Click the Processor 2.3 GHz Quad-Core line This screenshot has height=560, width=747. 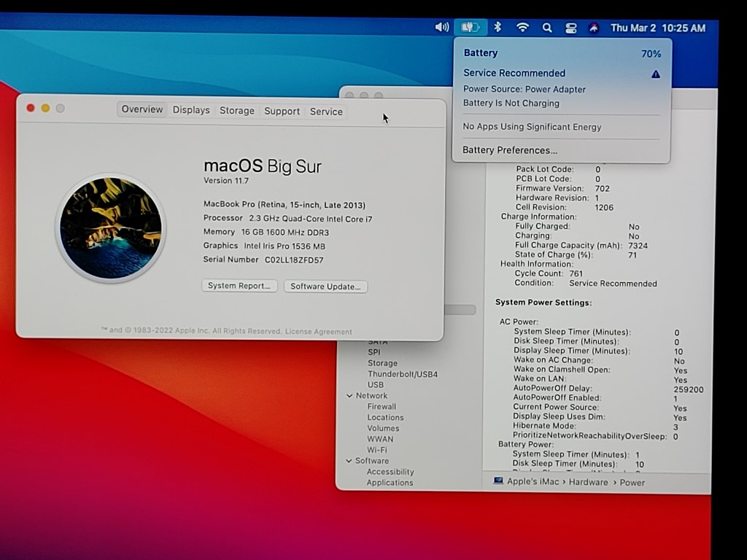(287, 219)
